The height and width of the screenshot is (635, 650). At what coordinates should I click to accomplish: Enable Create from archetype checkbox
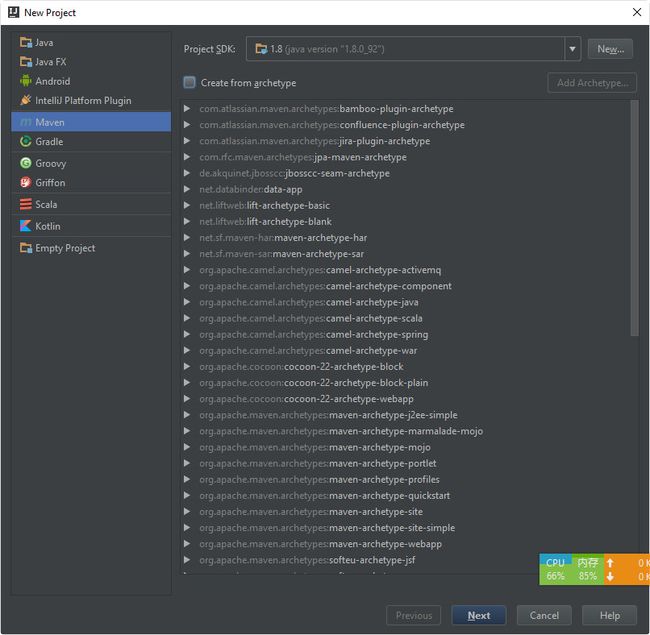pyautogui.click(x=189, y=82)
